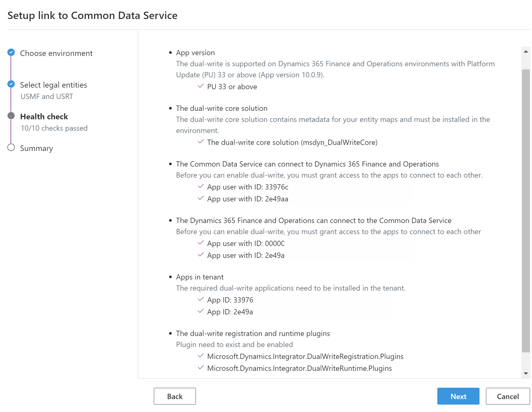Click 'PU 33 or above' text
The image size is (532, 412).
point(232,87)
